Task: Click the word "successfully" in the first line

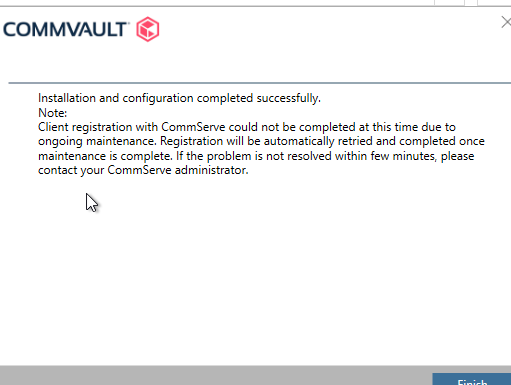Action: [x=288, y=98]
